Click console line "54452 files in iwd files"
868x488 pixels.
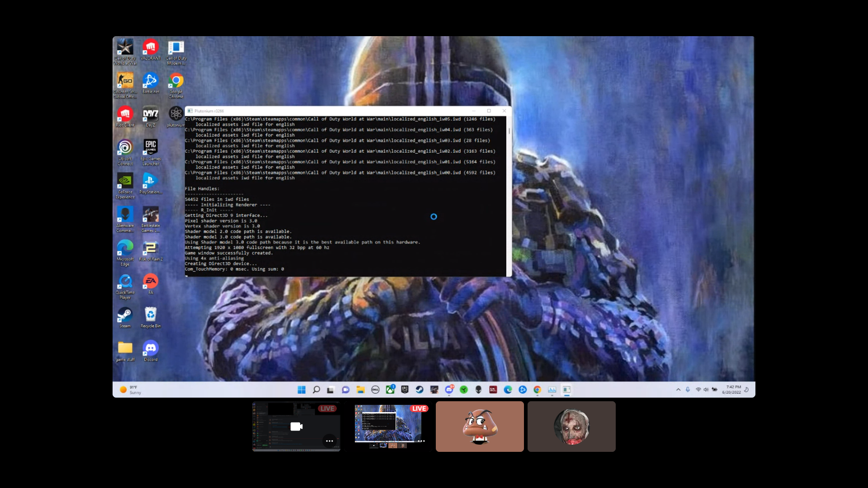point(217,199)
